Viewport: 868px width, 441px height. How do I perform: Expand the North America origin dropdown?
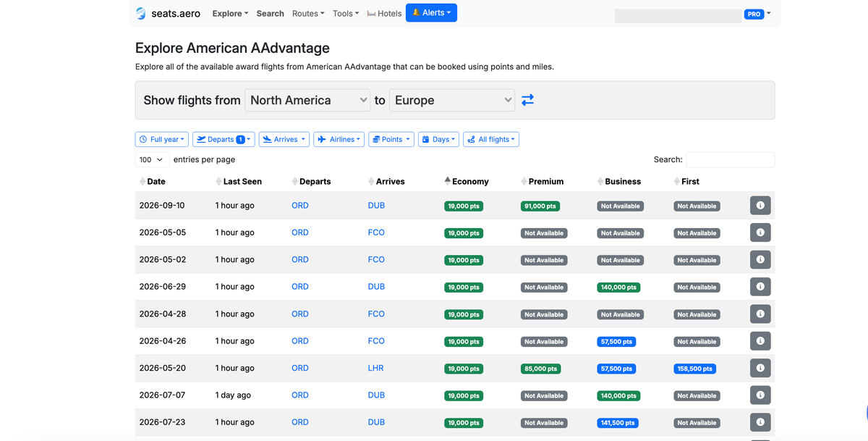click(x=308, y=100)
